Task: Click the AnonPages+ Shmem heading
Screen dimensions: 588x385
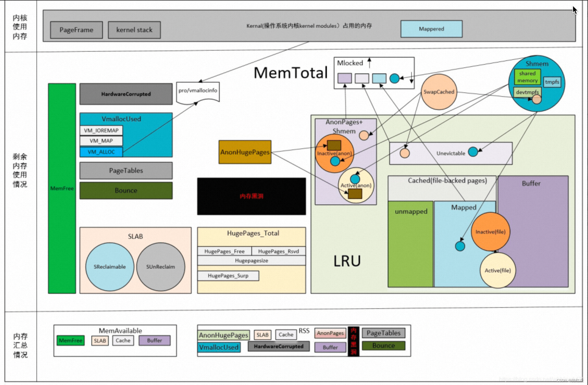Action: pos(344,126)
